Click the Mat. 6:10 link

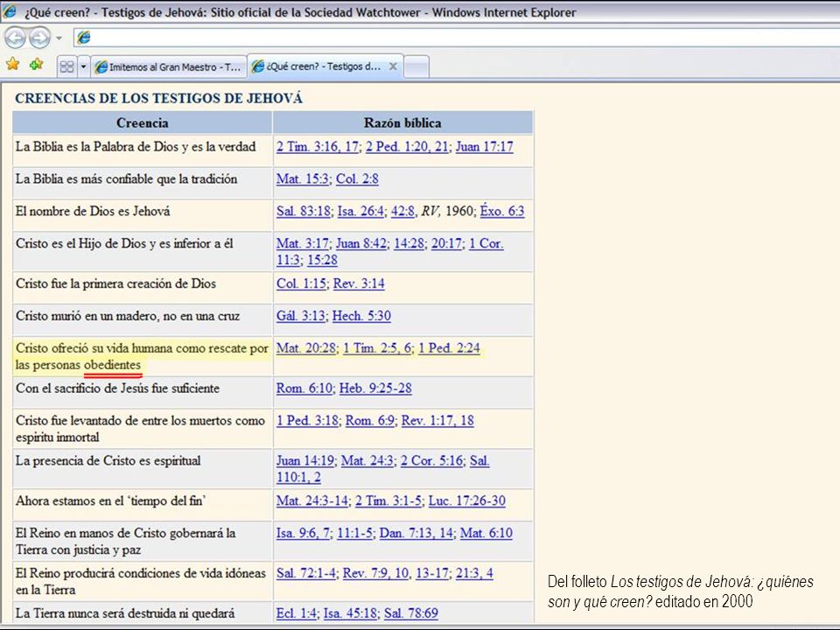486,533
